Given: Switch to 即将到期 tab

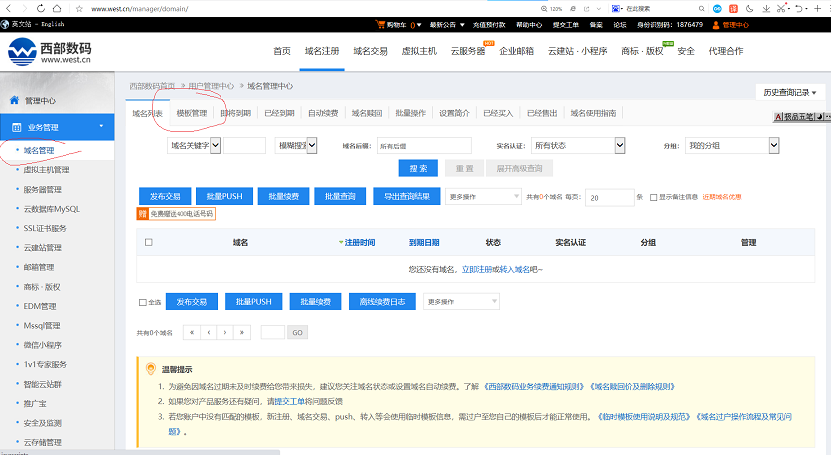Looking at the screenshot, I should coord(235,113).
